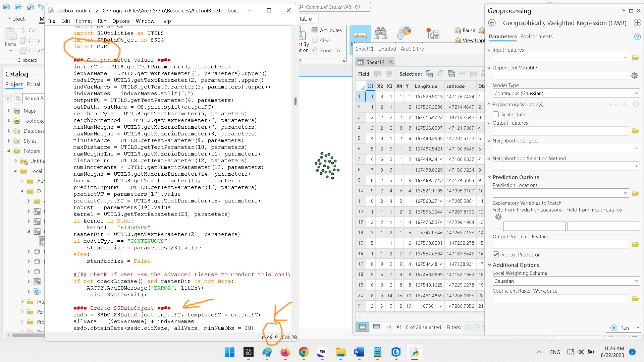644x362 pixels.
Task: Enable the Scale Data option
Action: [x=496, y=114]
